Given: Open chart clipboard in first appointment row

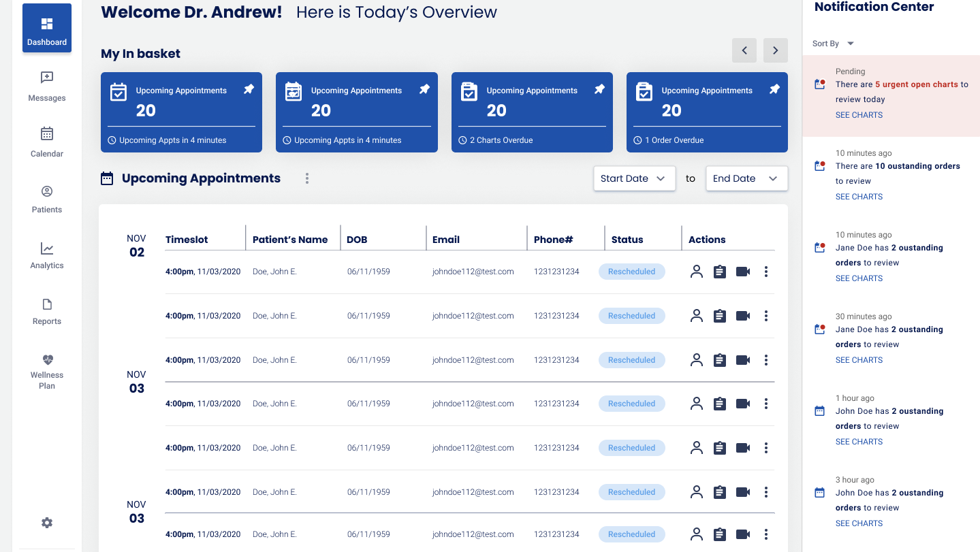Looking at the screenshot, I should (x=719, y=272).
